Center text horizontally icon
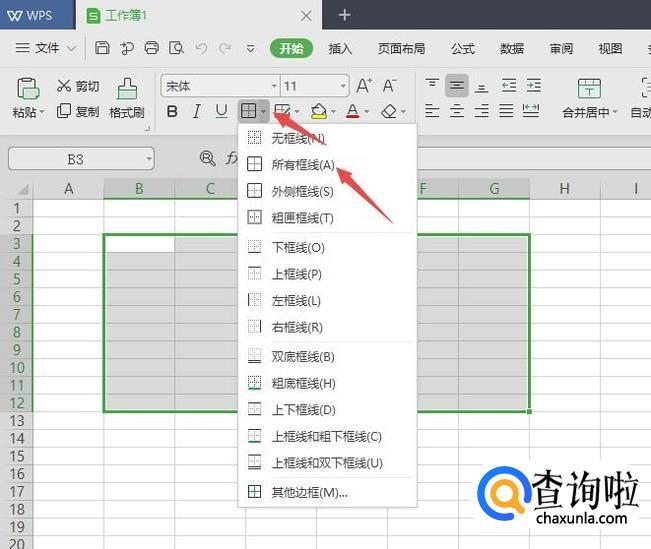 pos(457,111)
